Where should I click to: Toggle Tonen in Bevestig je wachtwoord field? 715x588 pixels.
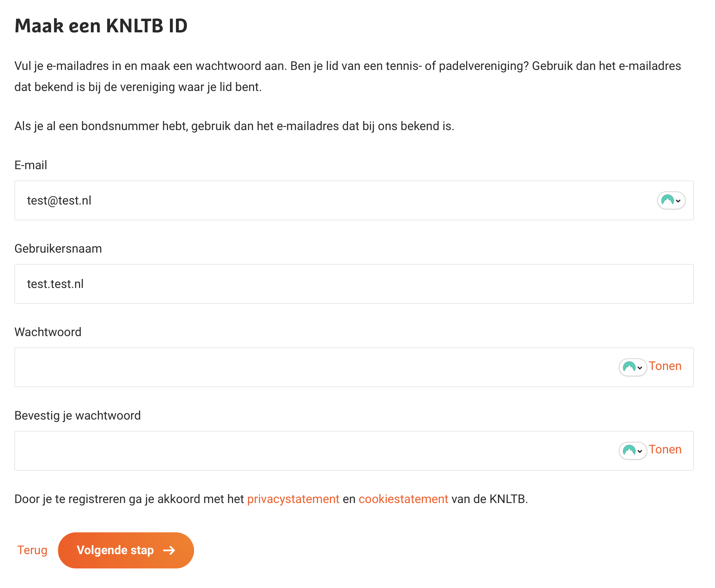pos(665,450)
